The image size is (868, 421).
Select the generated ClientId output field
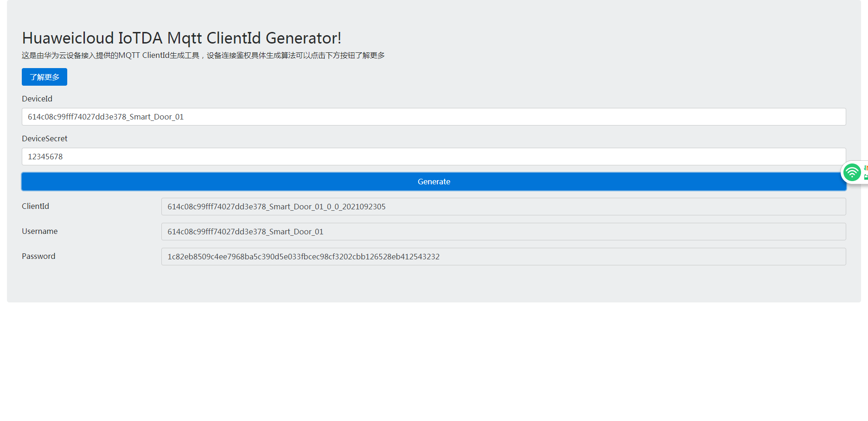point(504,207)
